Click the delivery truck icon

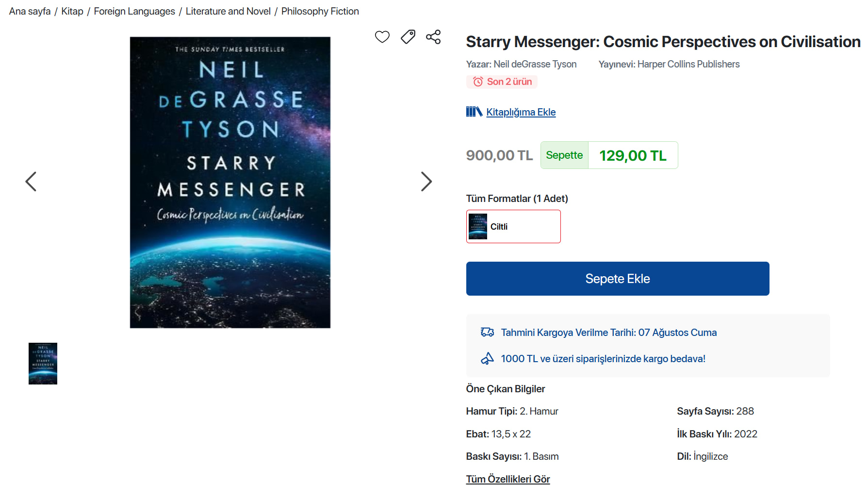(x=487, y=332)
